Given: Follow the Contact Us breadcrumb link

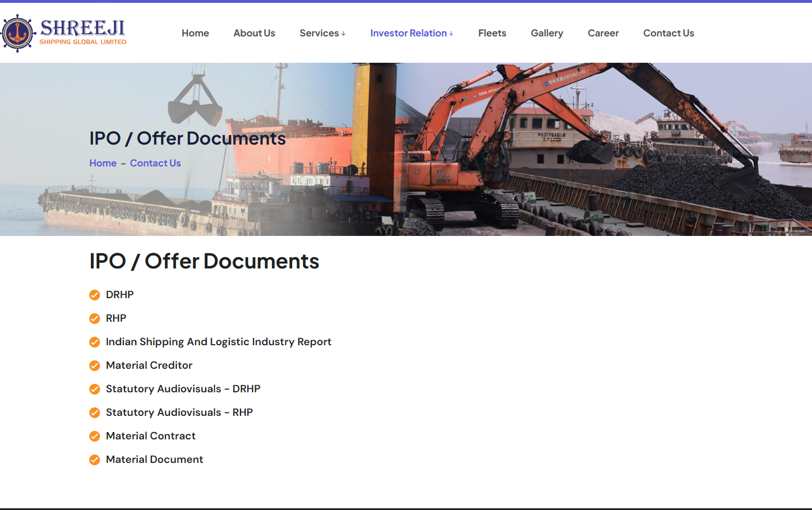Looking at the screenshot, I should point(155,163).
